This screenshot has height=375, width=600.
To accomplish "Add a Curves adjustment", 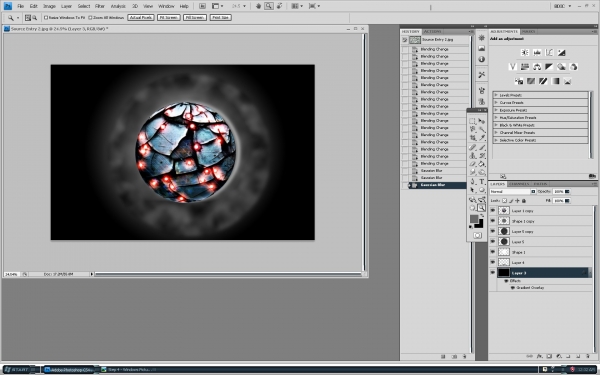I will (549, 52).
